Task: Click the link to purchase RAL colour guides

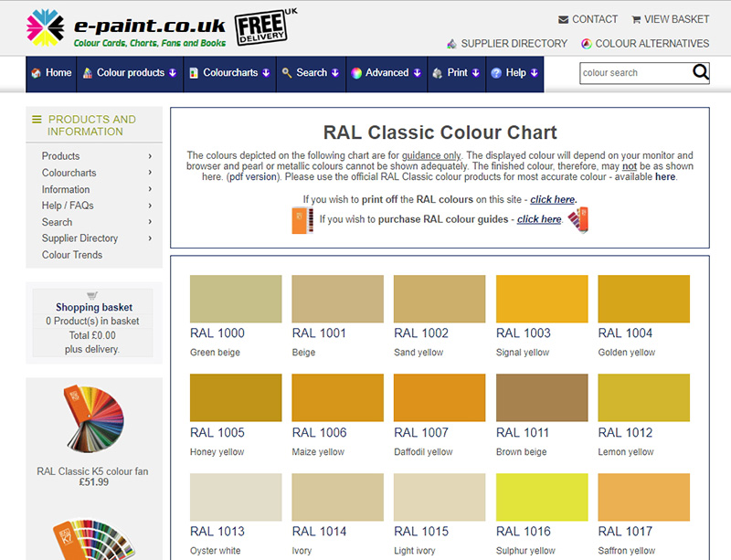Action: coord(539,219)
